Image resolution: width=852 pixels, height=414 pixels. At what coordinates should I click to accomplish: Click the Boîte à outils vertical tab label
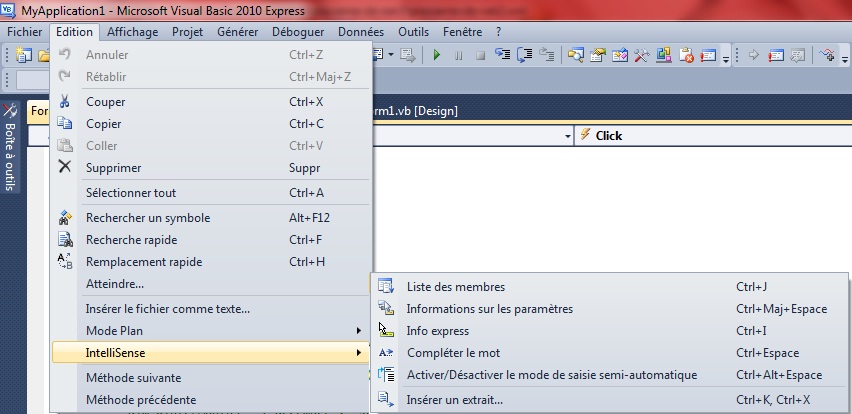[10, 156]
